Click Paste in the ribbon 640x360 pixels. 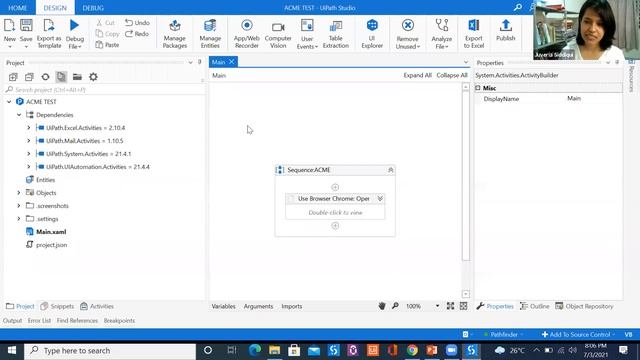[x=107, y=45]
